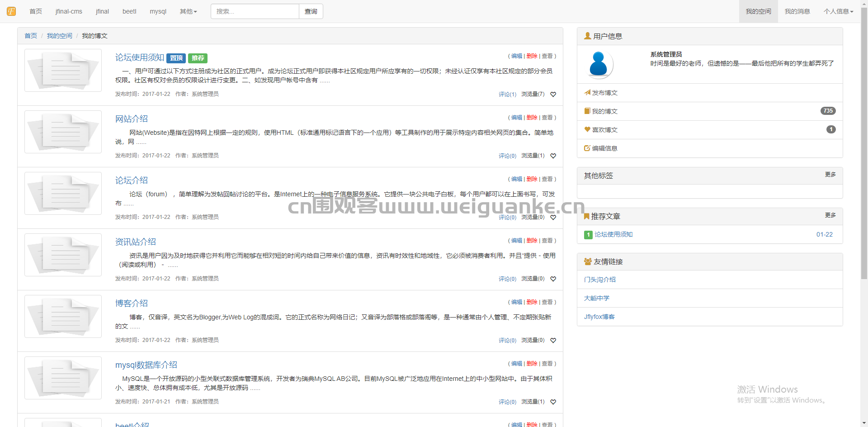Click the 喜欢博文 heart icon

tap(586, 129)
